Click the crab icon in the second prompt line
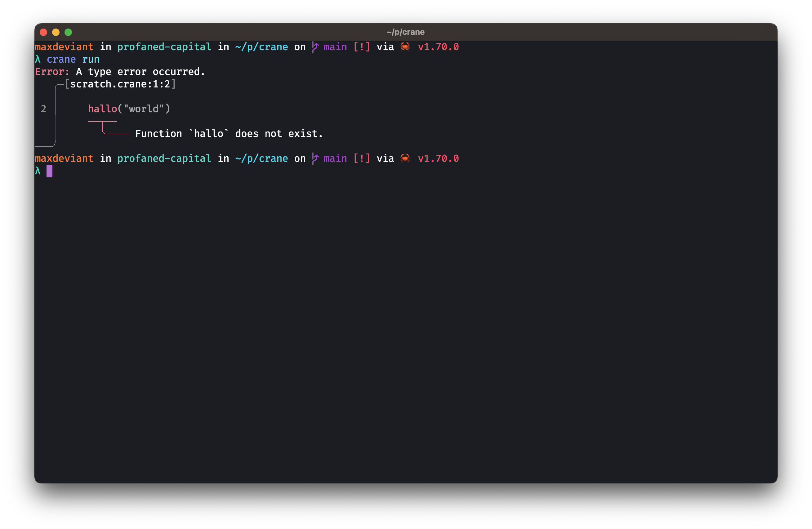 click(x=405, y=158)
